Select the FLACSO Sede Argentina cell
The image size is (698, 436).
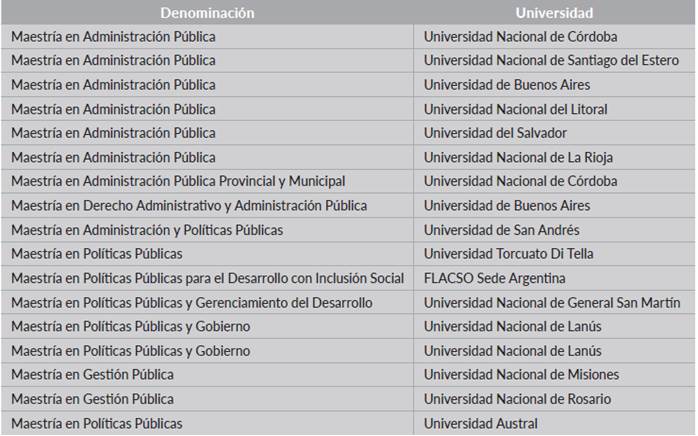pyautogui.click(x=494, y=278)
